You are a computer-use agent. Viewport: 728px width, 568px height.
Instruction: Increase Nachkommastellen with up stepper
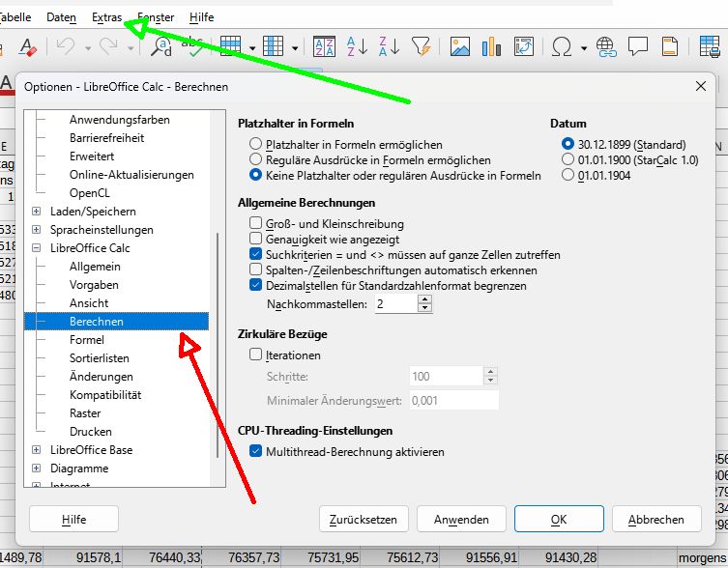tap(424, 299)
